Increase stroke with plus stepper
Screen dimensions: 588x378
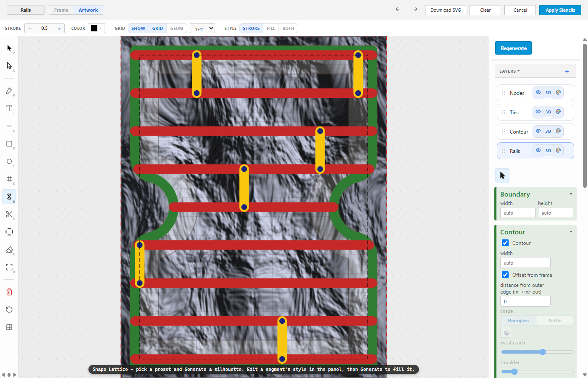59,29
